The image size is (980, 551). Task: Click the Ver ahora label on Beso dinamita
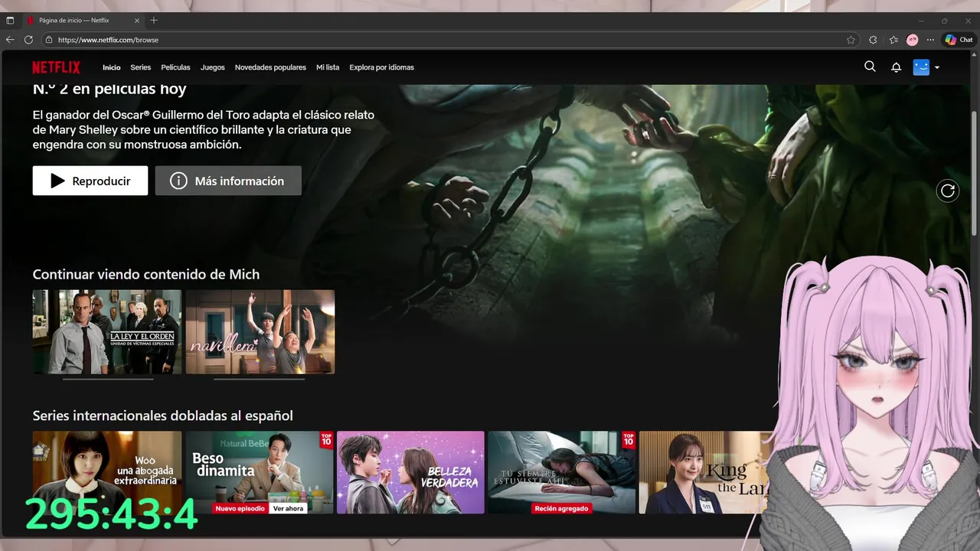pyautogui.click(x=288, y=508)
